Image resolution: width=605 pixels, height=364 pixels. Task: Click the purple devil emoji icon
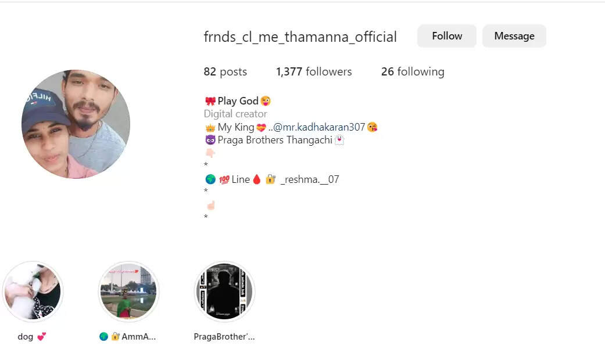click(x=210, y=140)
